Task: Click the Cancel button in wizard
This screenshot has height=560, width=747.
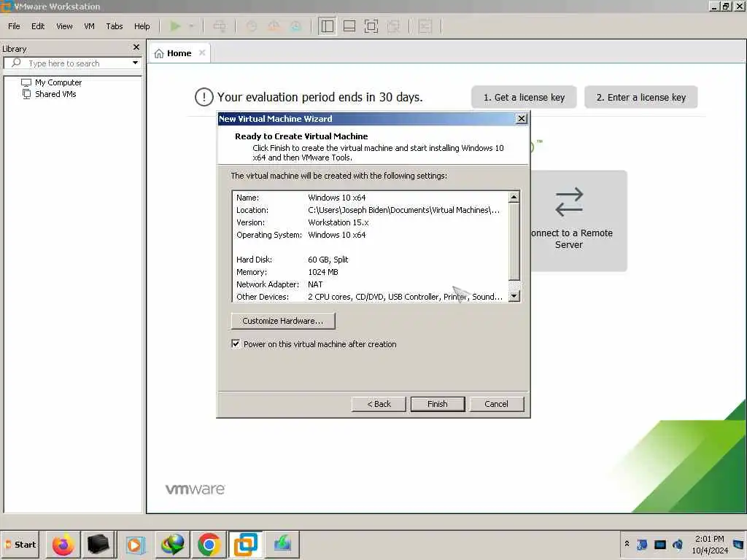Action: pos(496,404)
